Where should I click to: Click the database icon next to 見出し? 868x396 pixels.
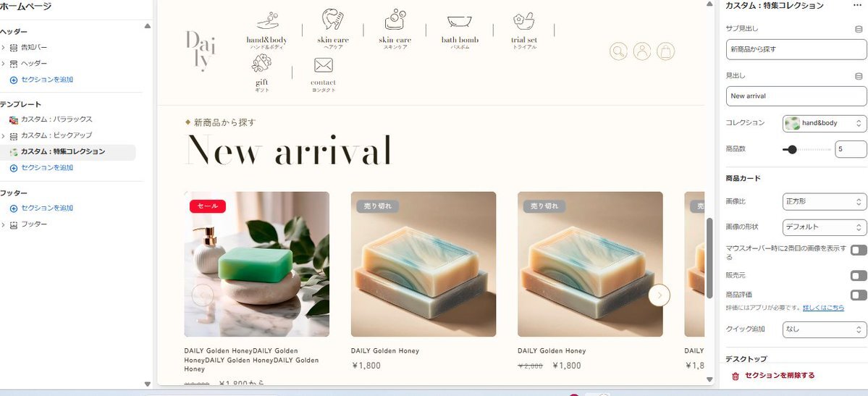[859, 76]
